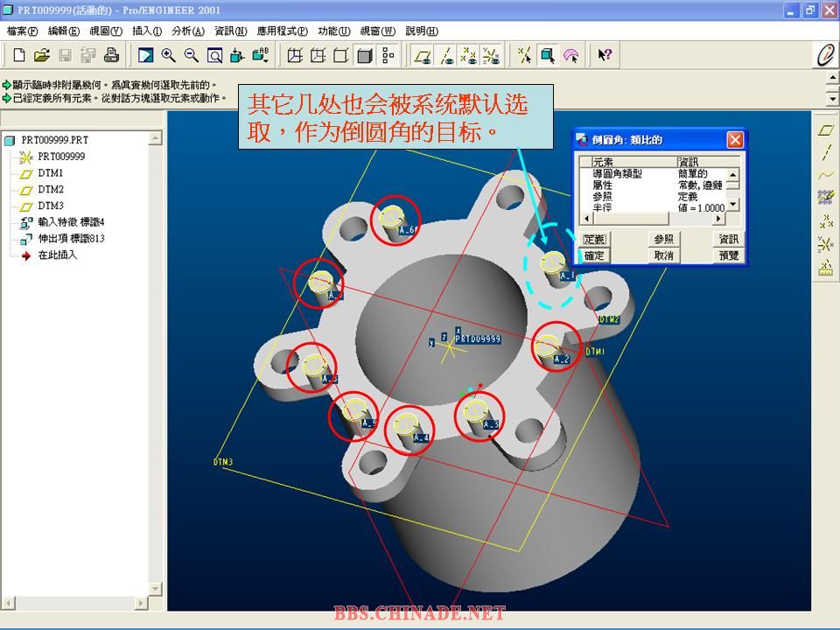Click the 取消 (Cancel) button
Screen dimensions: 840x630
[664, 255]
